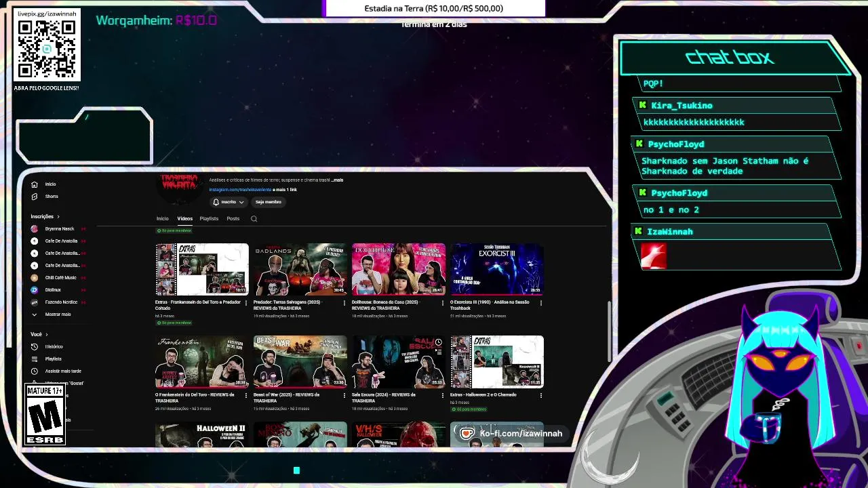Click PsychoFloyd's Sharknado chat message
This screenshot has width=868, height=488.
[725, 166]
